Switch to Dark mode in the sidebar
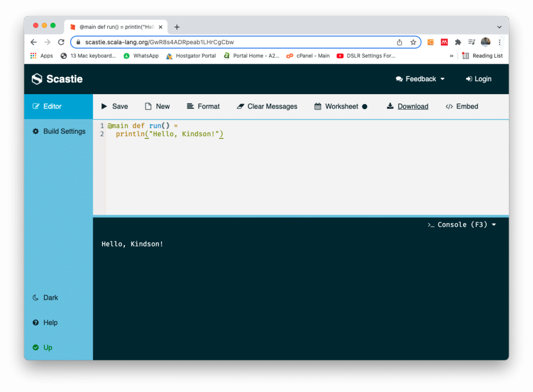Image resolution: width=533 pixels, height=392 pixels. click(45, 297)
